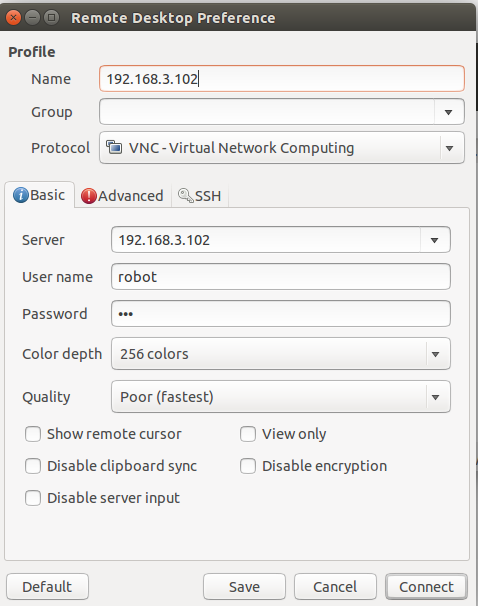Toggle Disable server input checkbox
Image resolution: width=478 pixels, height=606 pixels.
[x=33, y=498]
